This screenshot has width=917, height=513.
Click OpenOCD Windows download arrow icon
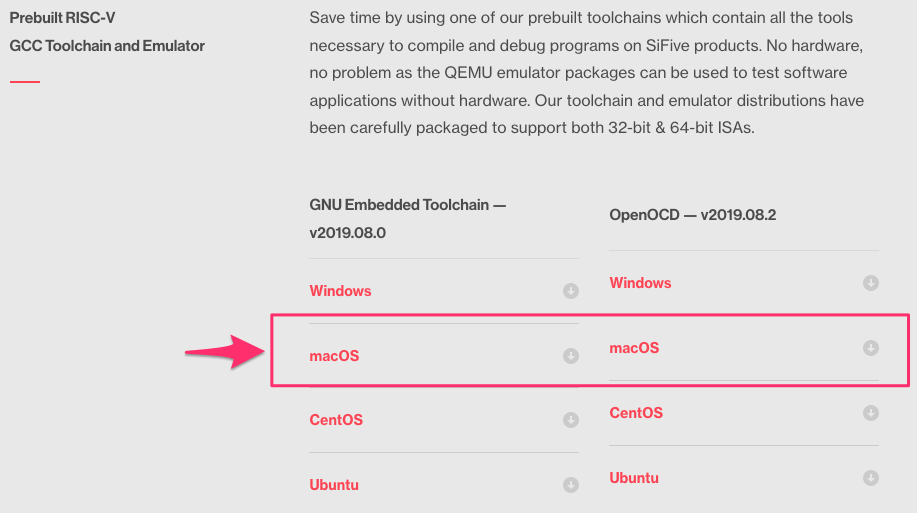pos(871,283)
